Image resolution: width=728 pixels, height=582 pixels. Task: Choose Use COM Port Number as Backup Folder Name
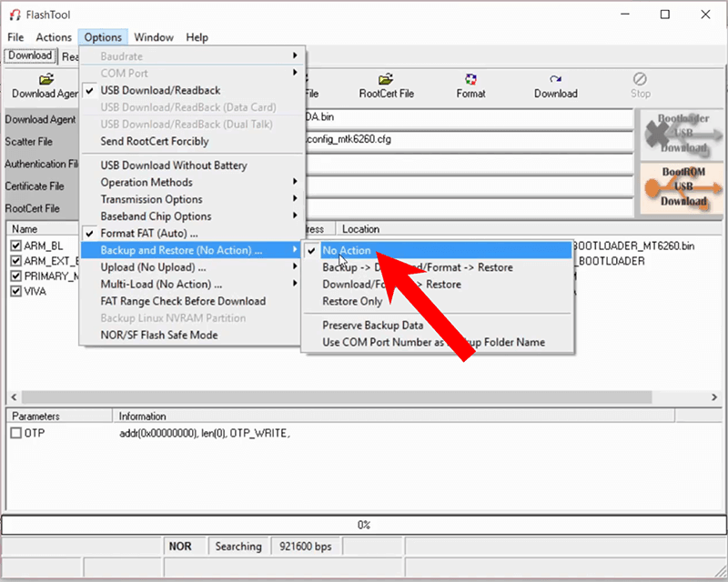click(x=438, y=343)
